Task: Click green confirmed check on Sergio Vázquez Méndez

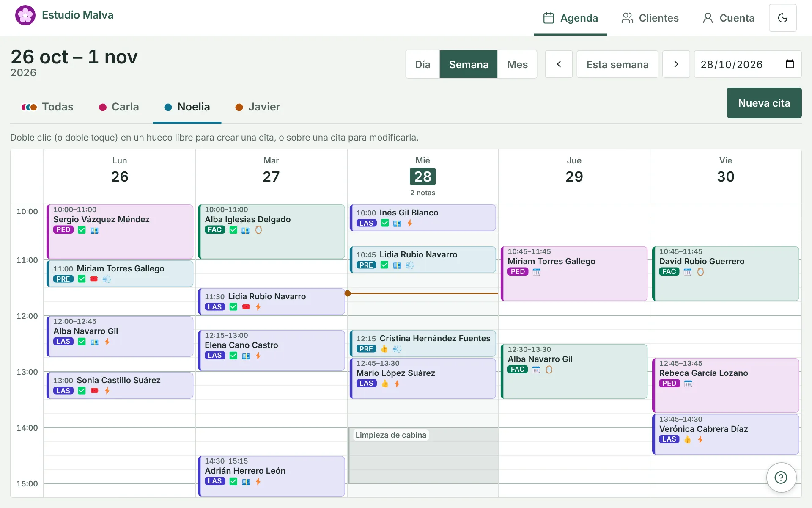Action: (82, 230)
